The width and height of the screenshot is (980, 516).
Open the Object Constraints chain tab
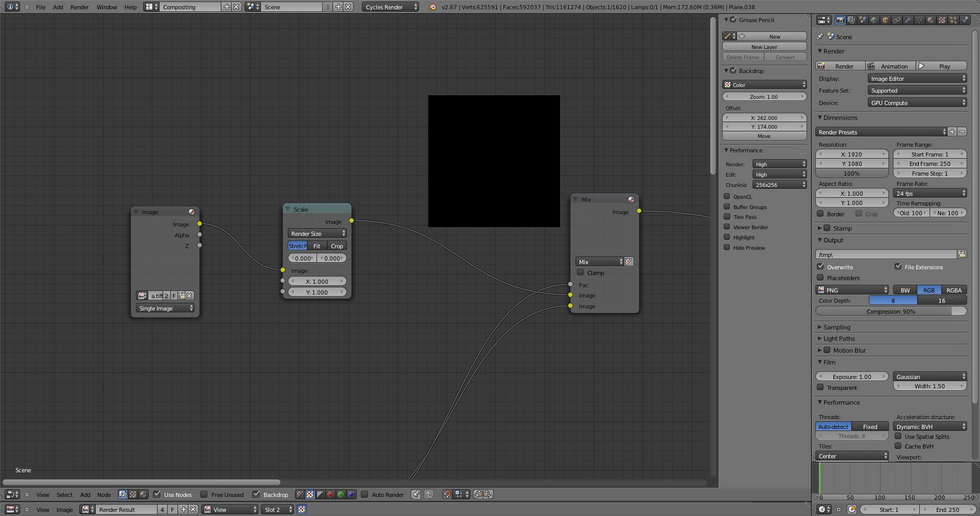click(x=897, y=20)
